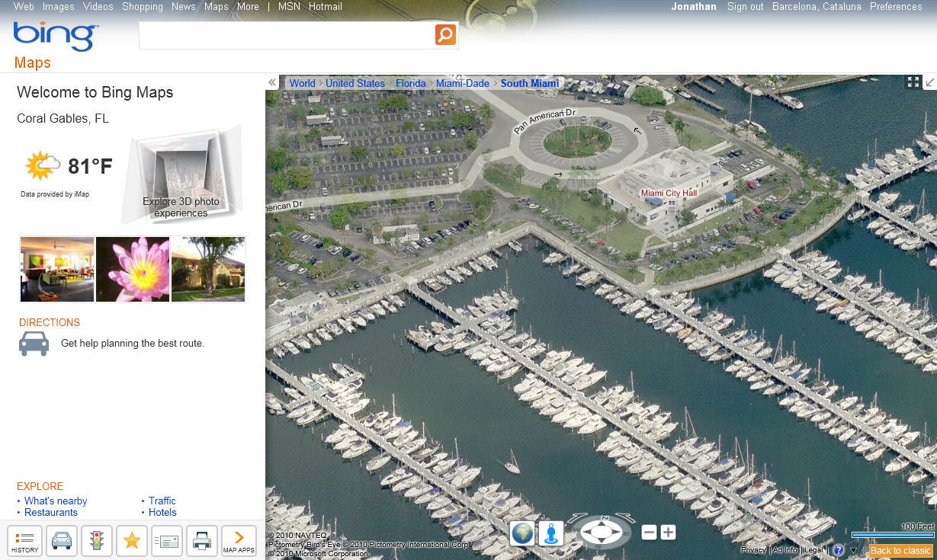Focus the Bing search input field
This screenshot has width=937, height=560.
tap(287, 35)
